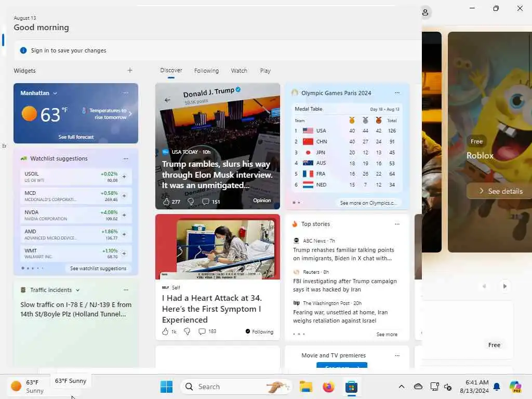Click See watchlist suggestions button

point(98,269)
